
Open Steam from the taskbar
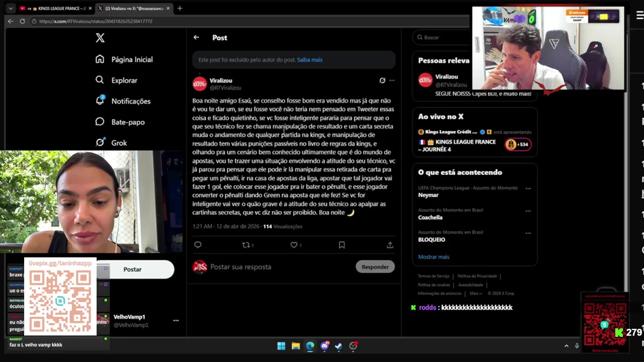339,346
